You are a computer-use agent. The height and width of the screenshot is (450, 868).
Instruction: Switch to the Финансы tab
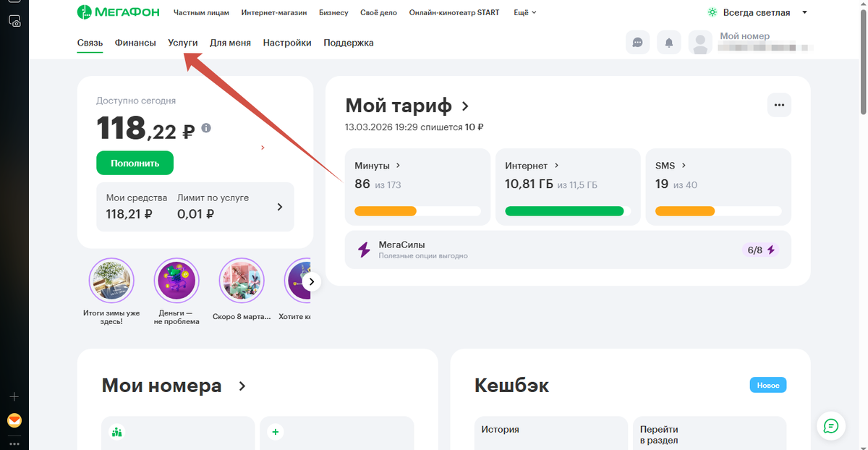click(x=135, y=43)
